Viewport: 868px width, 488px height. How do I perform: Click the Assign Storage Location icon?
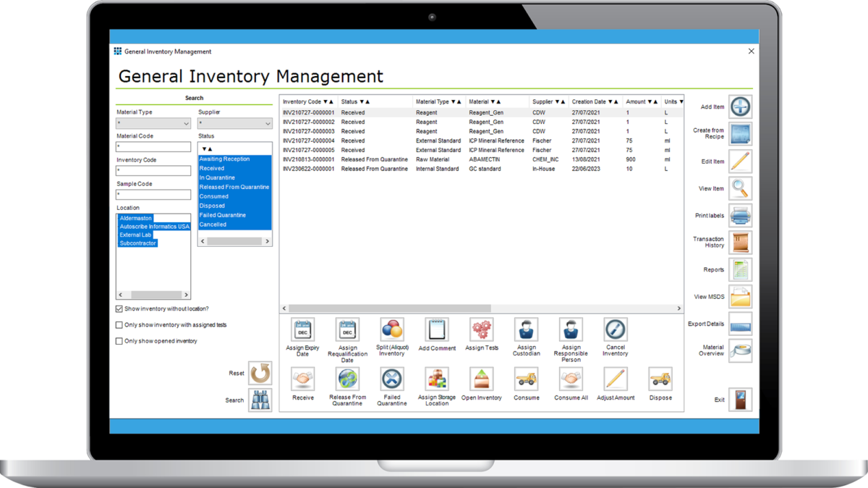pos(437,379)
